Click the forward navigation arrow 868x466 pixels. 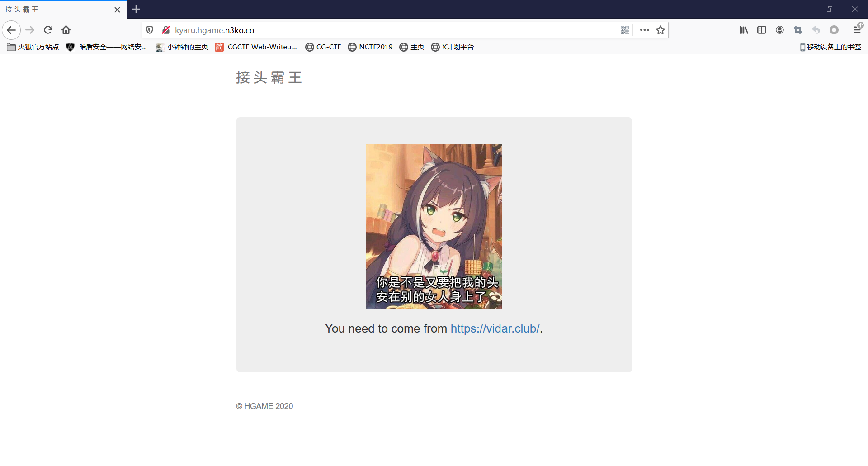click(30, 30)
